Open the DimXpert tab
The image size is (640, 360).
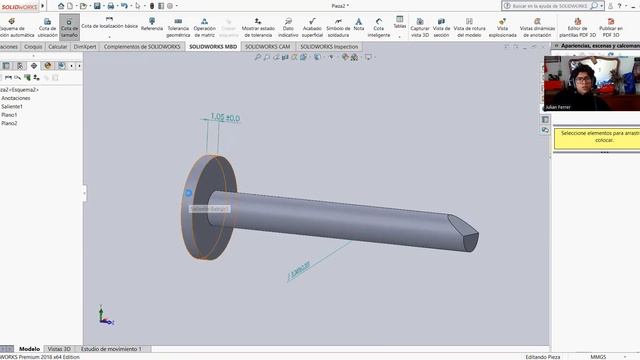pos(85,47)
